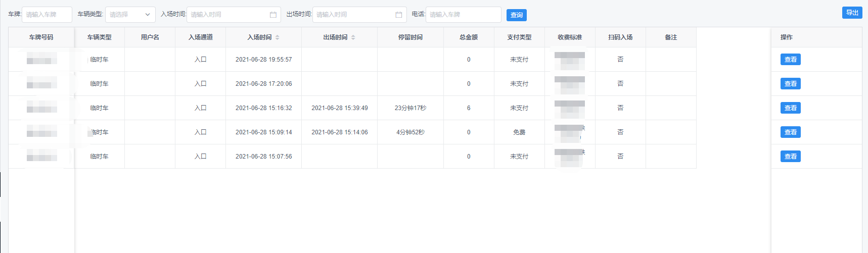The height and width of the screenshot is (253, 868).
Task: Click 未支付 in the 19:55:57 row
Action: coord(519,60)
